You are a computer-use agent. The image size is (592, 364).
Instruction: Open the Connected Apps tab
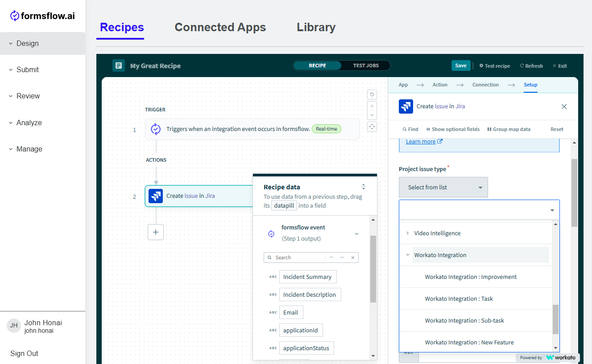click(220, 27)
